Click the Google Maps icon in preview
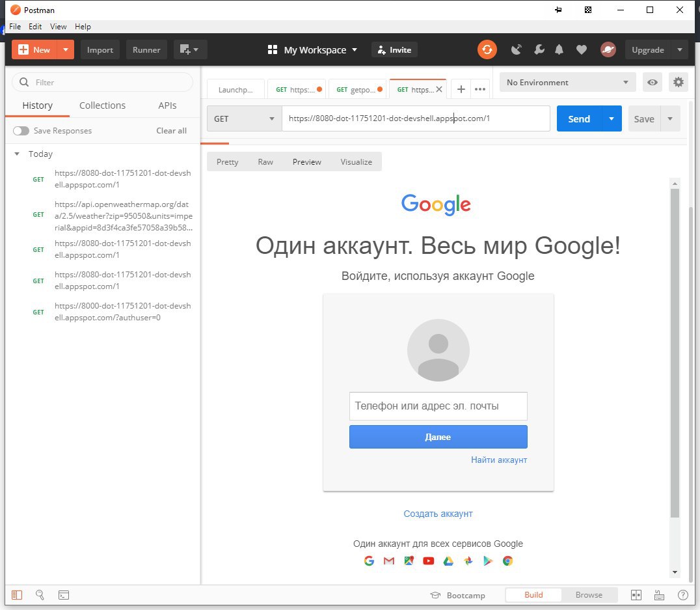The image size is (700, 610). 409,561
